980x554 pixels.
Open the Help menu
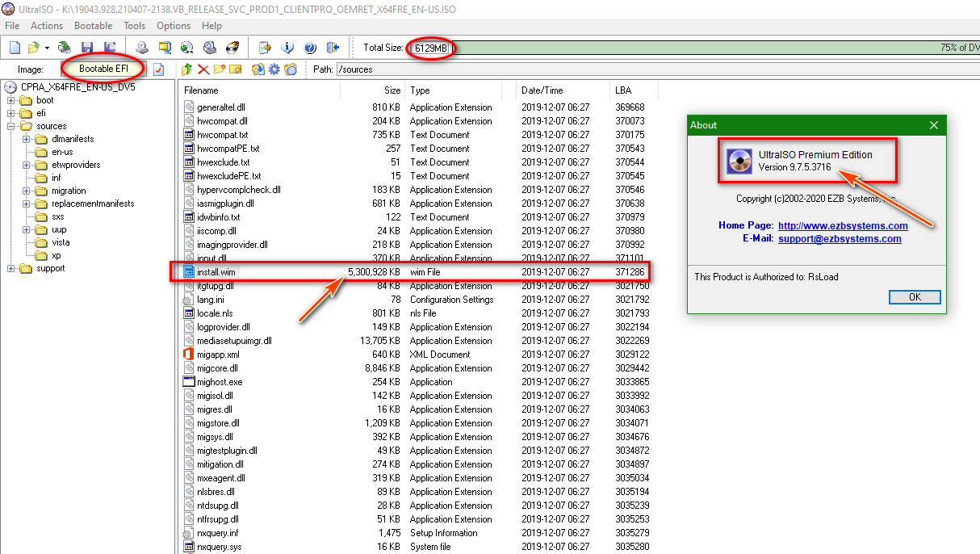coord(211,26)
